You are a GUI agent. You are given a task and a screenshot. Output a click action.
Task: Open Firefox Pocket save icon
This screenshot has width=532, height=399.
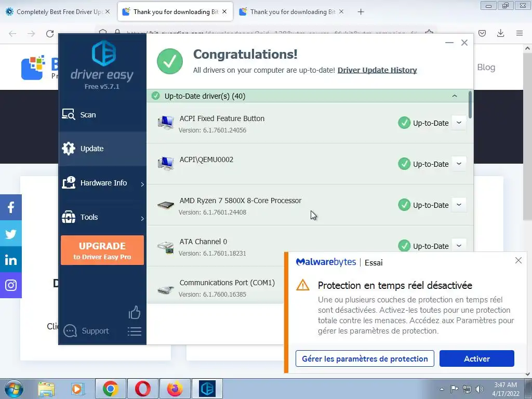482,33
